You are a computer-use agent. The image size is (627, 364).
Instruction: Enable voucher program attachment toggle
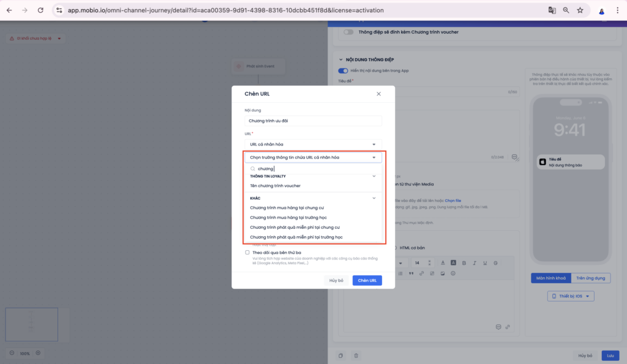tap(348, 32)
